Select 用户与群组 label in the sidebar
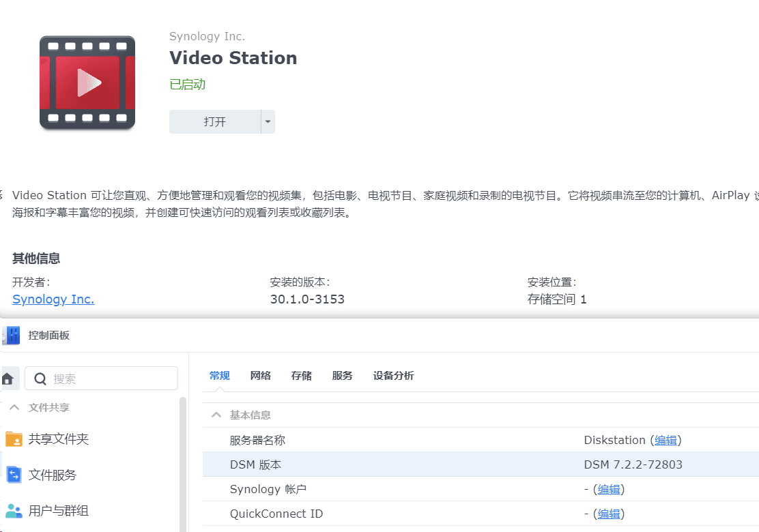Image resolution: width=759 pixels, height=532 pixels. [x=59, y=511]
